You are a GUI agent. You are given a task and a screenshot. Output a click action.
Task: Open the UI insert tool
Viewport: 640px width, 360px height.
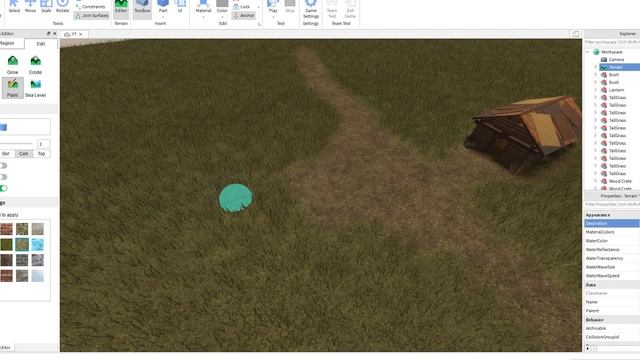[180, 7]
